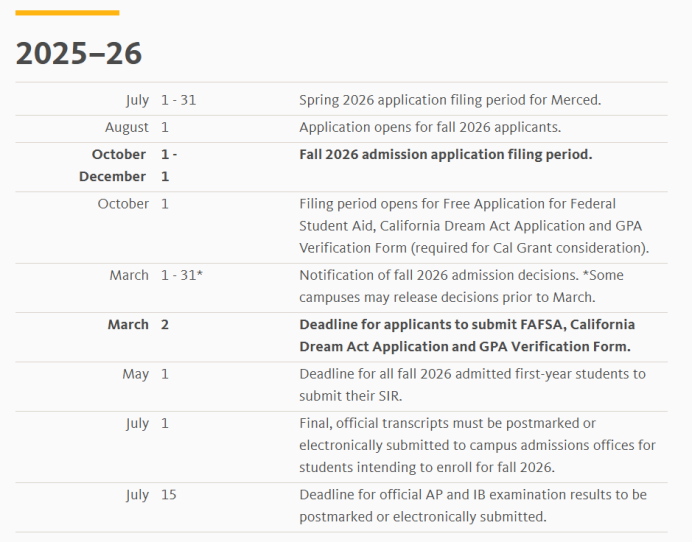Select "Application opens for fall 2026 applicants" text
The height and width of the screenshot is (543, 693).
430,128
